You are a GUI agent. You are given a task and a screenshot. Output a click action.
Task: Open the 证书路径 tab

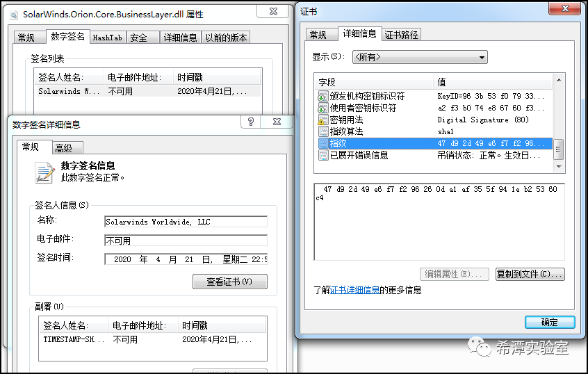point(401,35)
